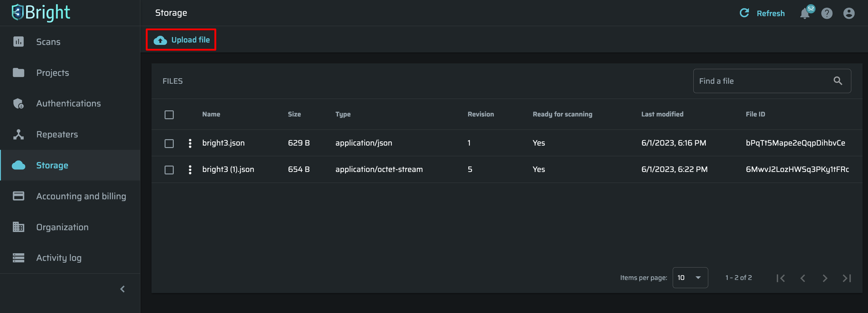The image size is (868, 313).
Task: Open the Scans menu item
Action: (x=70, y=42)
